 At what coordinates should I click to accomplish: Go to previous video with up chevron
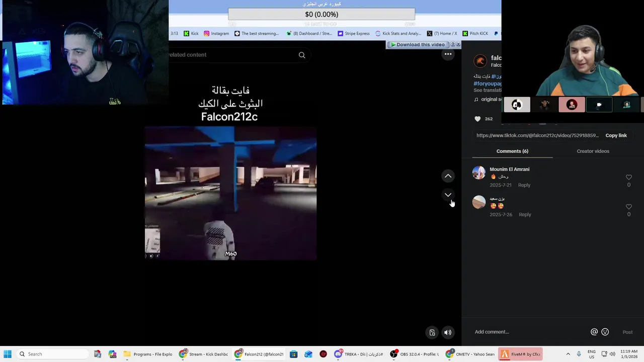coord(448,176)
